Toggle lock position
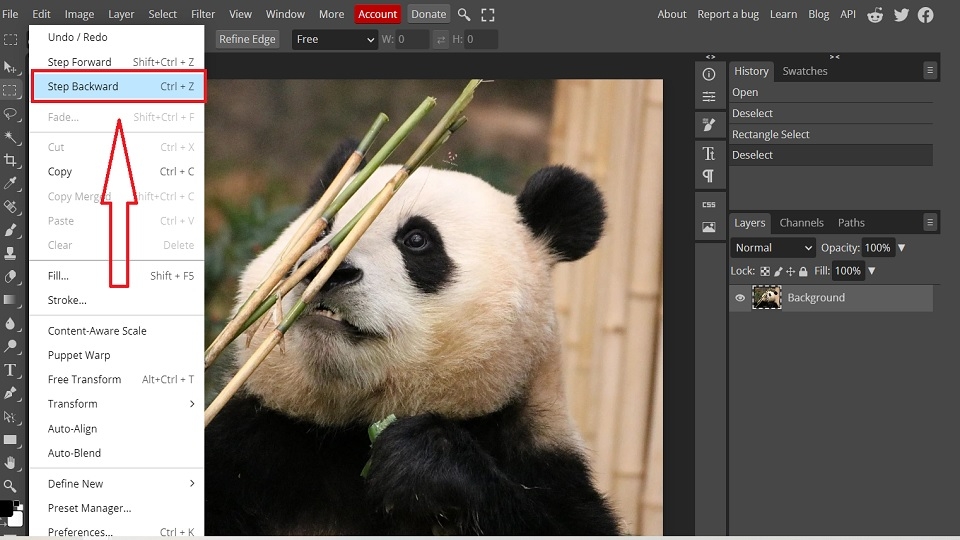This screenshot has width=960, height=540. pos(790,271)
